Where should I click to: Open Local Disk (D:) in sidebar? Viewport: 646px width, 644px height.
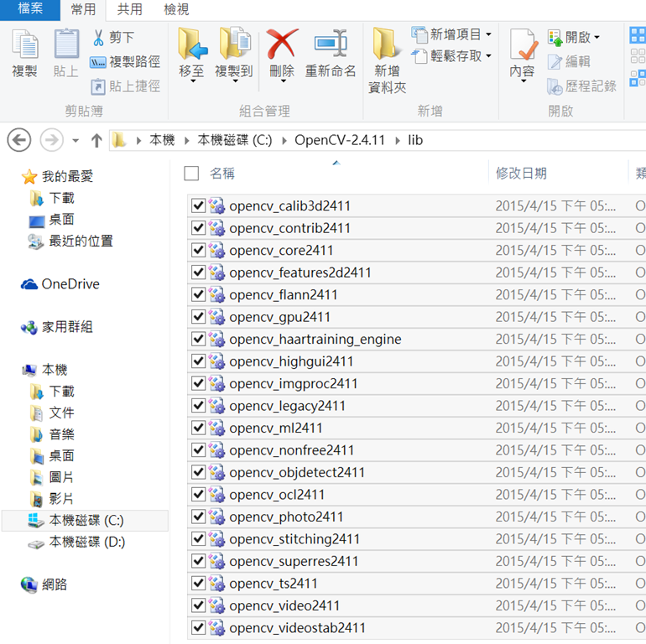pyautogui.click(x=76, y=542)
